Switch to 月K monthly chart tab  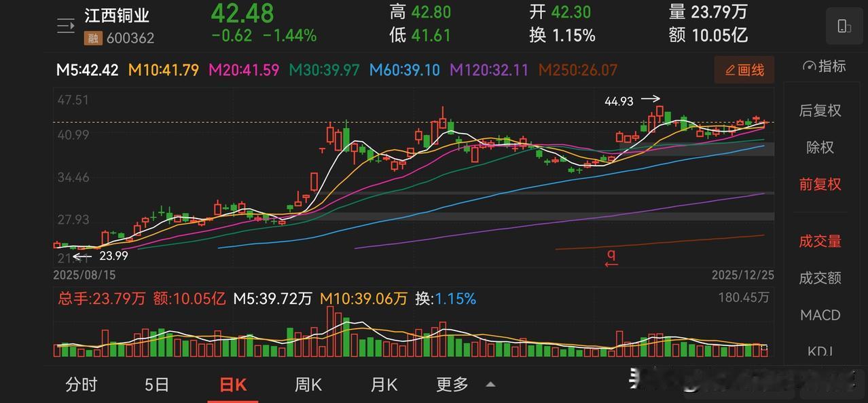click(x=384, y=385)
